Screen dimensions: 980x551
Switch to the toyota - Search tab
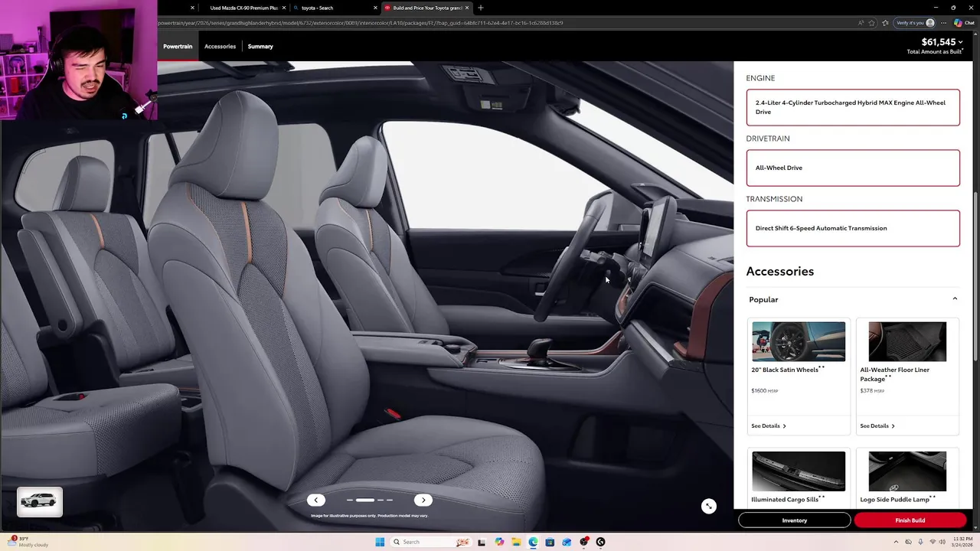[333, 8]
